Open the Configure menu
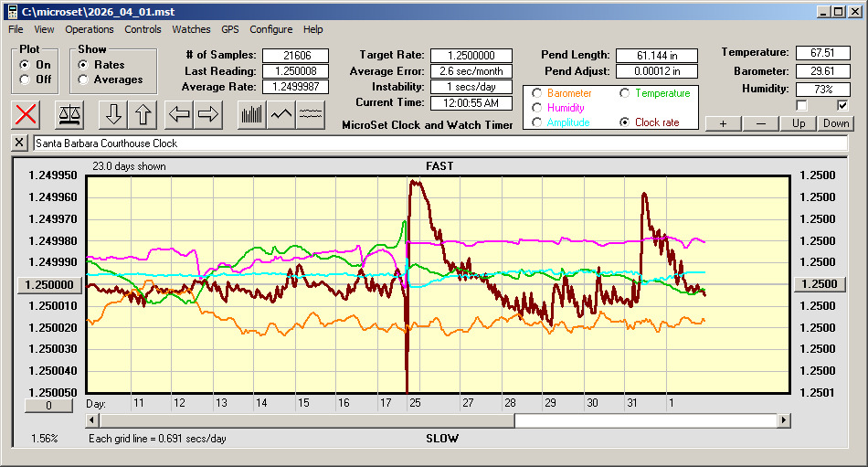The height and width of the screenshot is (467, 868). coord(271,29)
